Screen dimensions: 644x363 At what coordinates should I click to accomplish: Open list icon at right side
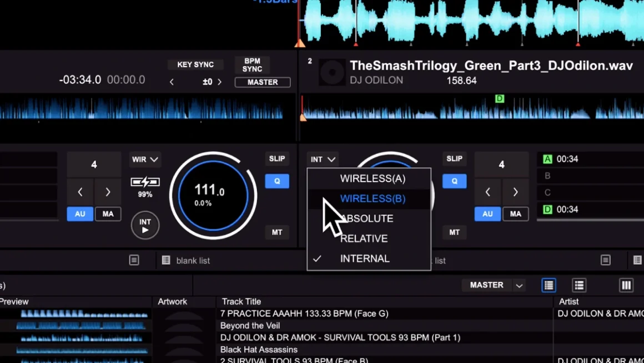click(x=605, y=260)
